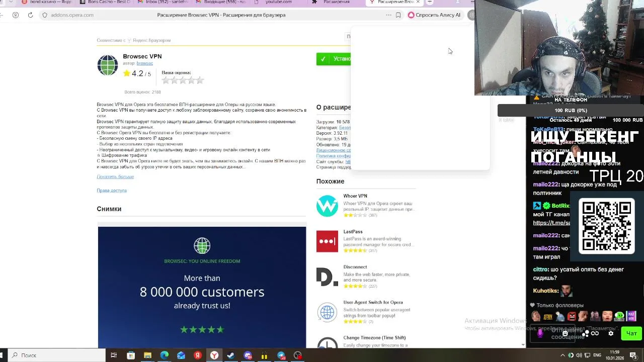Open the 'LastPass' similar extension title
The height and width of the screenshot is (362, 644).
353,232
